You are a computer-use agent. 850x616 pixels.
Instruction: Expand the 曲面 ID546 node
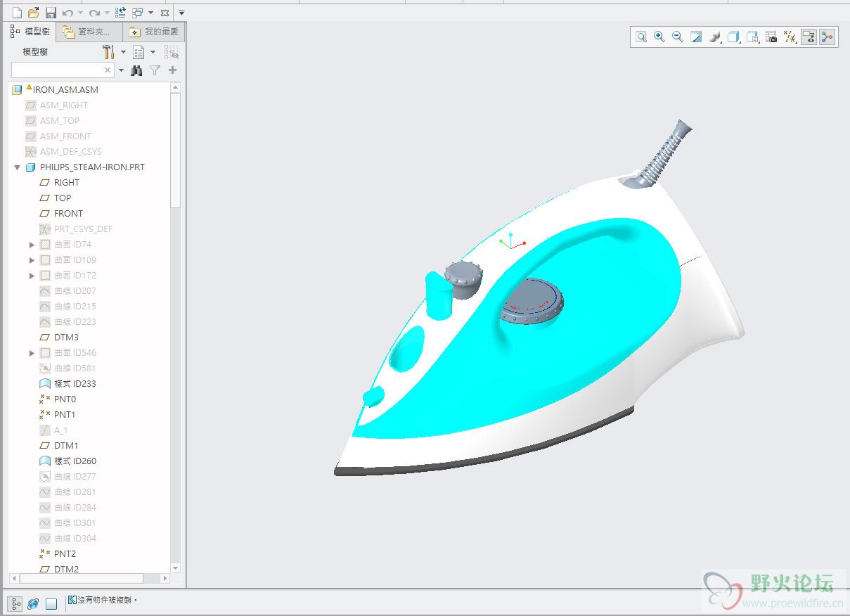pyautogui.click(x=32, y=353)
